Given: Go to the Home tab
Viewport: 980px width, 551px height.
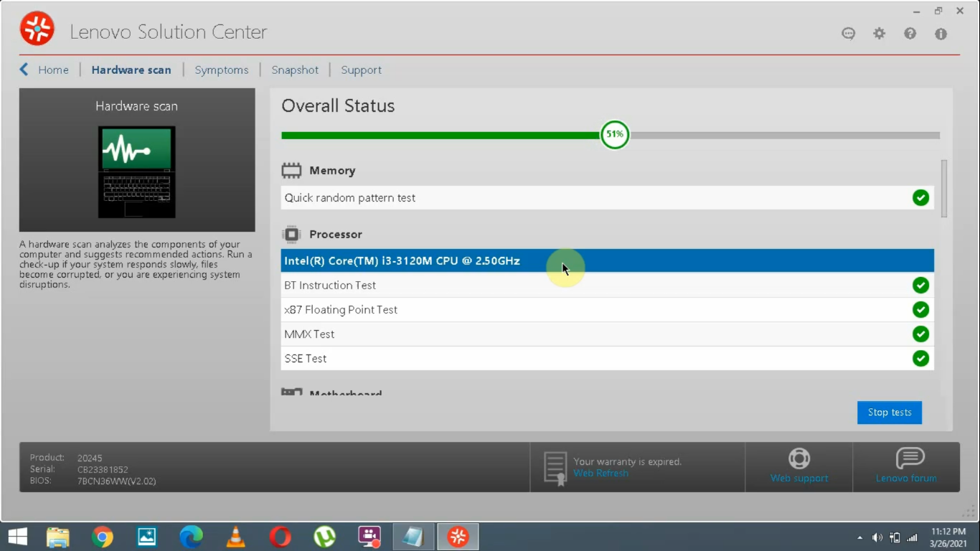Looking at the screenshot, I should [x=54, y=70].
